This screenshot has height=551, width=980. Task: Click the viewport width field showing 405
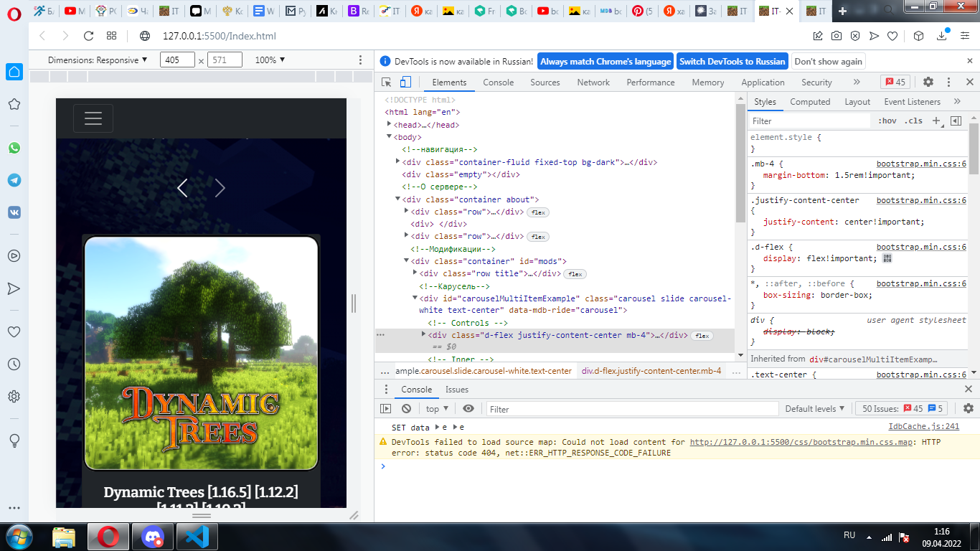[x=177, y=60]
